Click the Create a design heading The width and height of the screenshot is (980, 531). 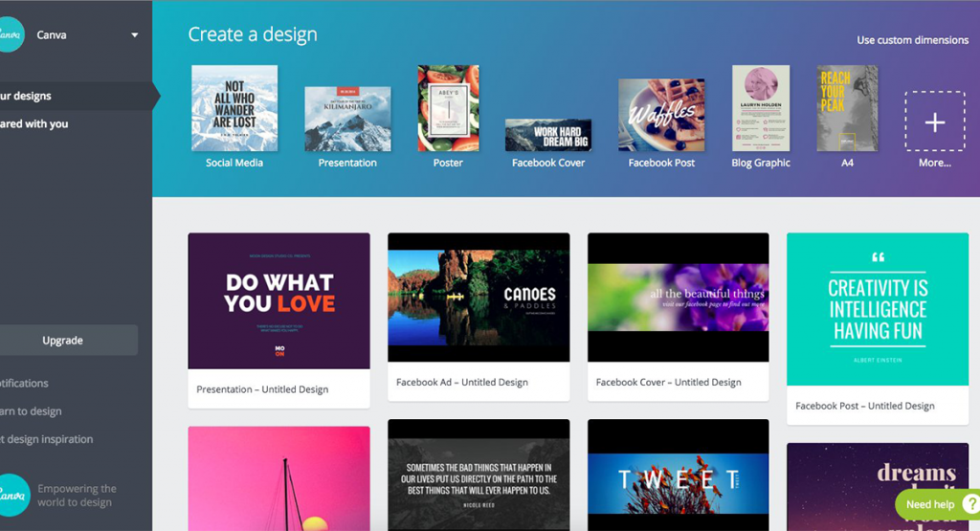(x=253, y=34)
